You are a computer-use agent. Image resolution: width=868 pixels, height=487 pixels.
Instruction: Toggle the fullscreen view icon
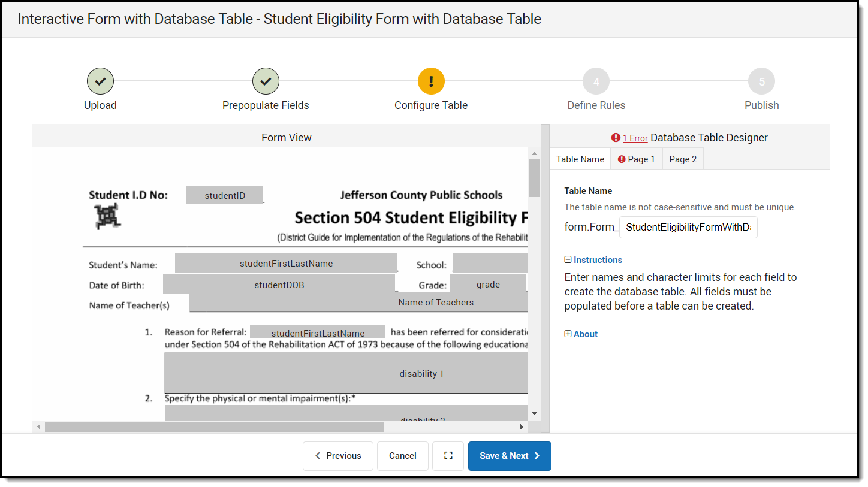(x=448, y=456)
